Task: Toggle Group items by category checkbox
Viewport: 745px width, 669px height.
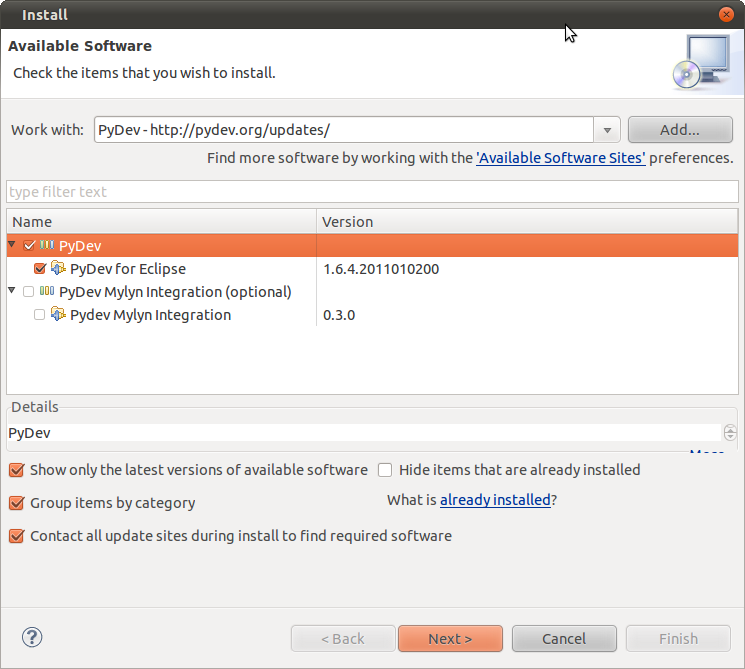Action: (x=17, y=503)
